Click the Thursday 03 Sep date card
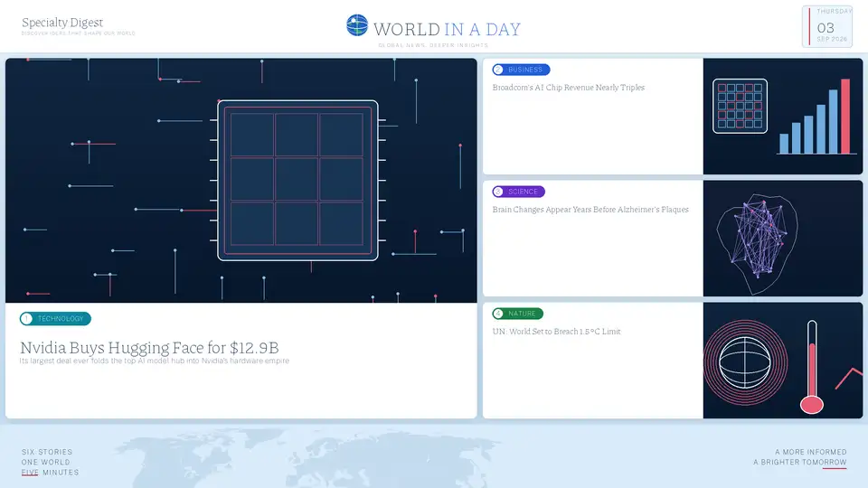This screenshot has width=868, height=488. [x=827, y=26]
